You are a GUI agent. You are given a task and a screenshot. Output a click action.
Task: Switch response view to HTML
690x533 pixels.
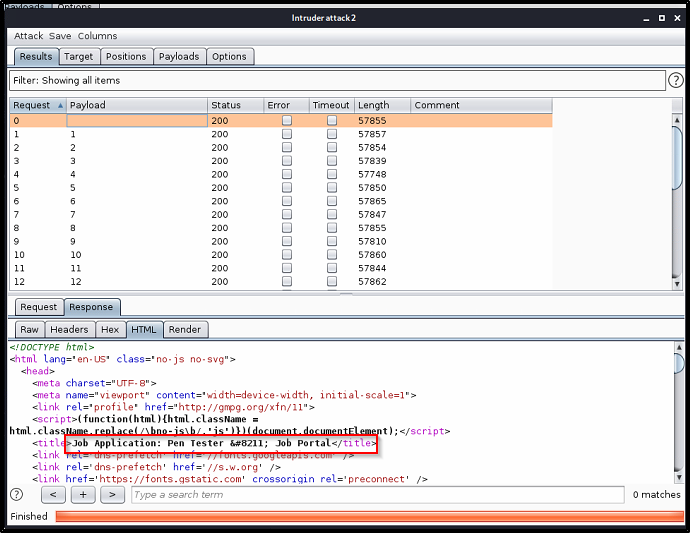point(144,330)
